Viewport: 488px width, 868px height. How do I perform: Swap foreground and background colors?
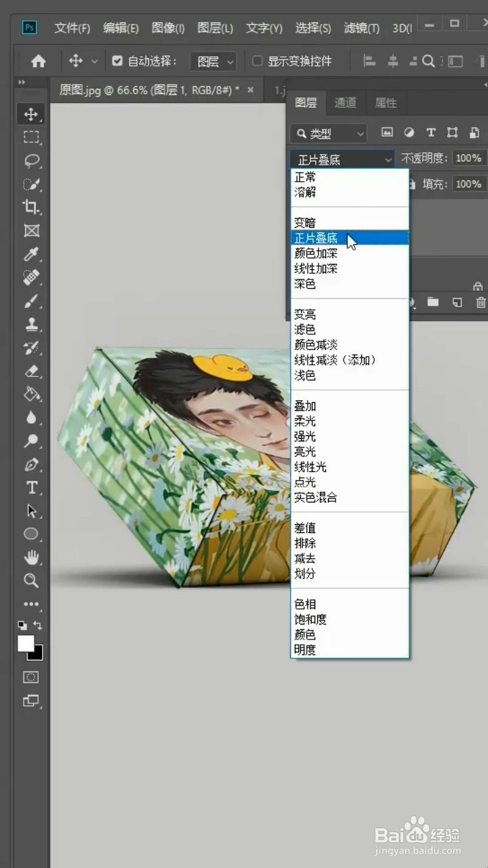pyautogui.click(x=38, y=625)
